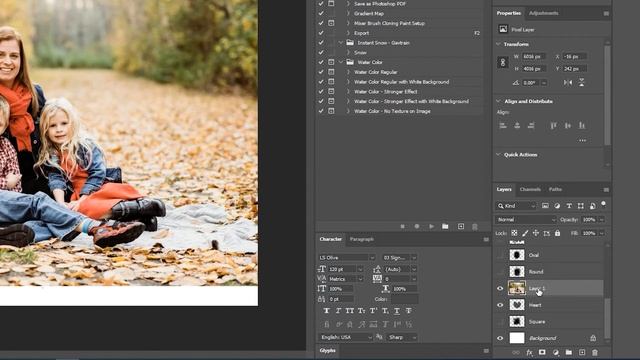The height and width of the screenshot is (360, 640).
Task: Toggle layer filtering switch on
Action: (603, 204)
